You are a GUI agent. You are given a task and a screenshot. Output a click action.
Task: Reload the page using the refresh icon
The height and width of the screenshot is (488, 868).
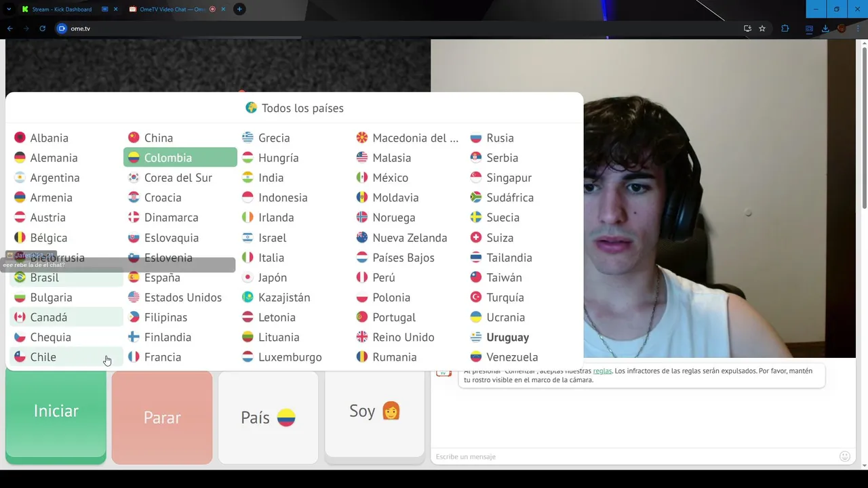[42, 28]
